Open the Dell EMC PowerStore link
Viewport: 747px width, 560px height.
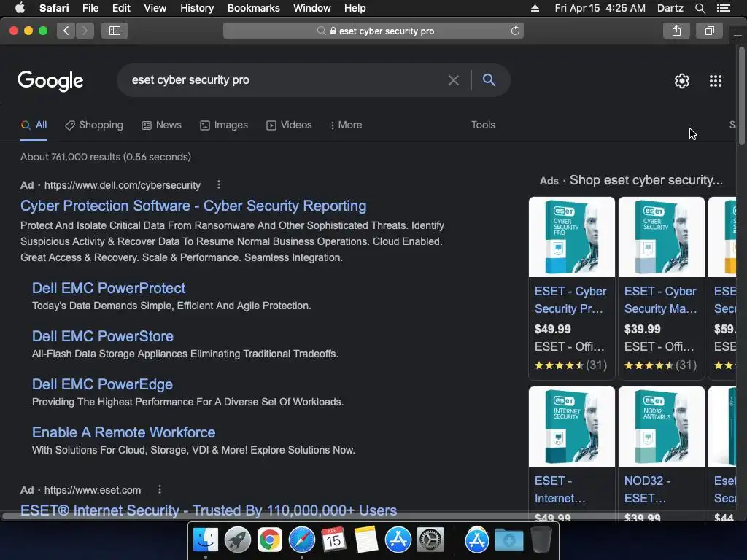102,336
